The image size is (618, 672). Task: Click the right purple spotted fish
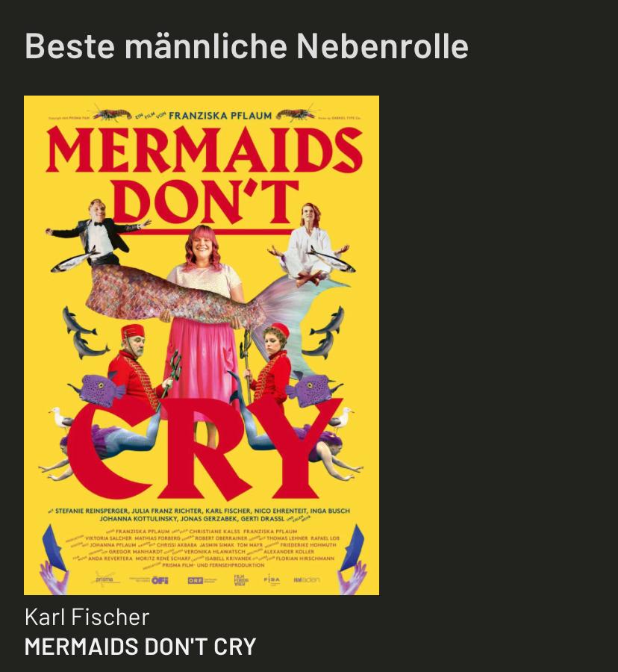[315, 389]
